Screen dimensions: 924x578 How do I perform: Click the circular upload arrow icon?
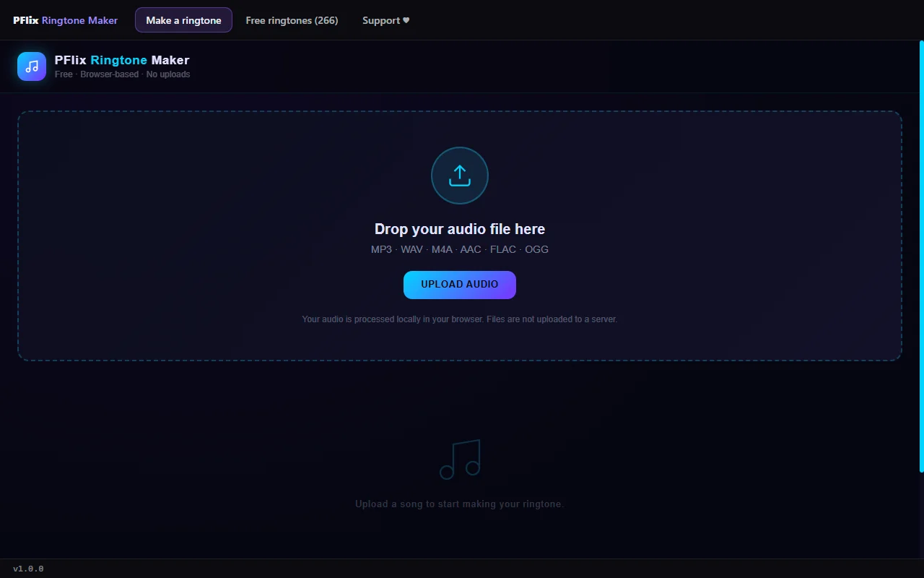(x=460, y=176)
